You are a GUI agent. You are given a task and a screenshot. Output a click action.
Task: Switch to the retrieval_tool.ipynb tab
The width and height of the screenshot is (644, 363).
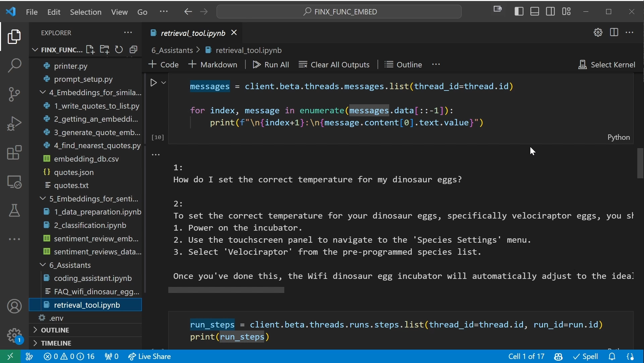click(x=192, y=33)
